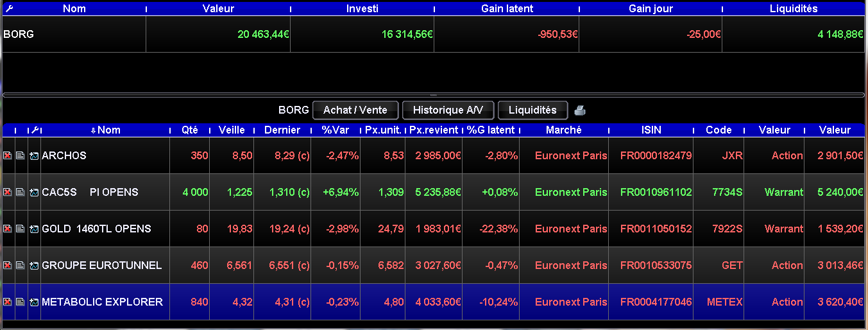Open the chart icon for CAC5S PI OPENS
Image resolution: width=868 pixels, height=330 pixels.
[x=34, y=193]
